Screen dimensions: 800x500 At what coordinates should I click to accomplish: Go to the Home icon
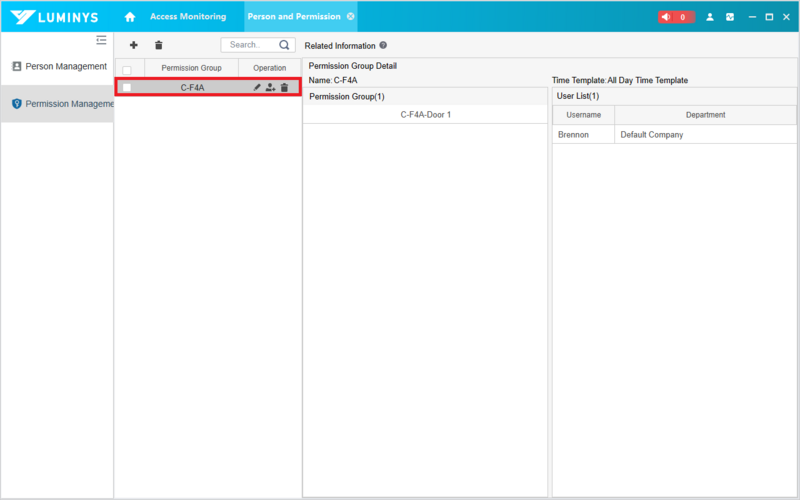click(130, 17)
